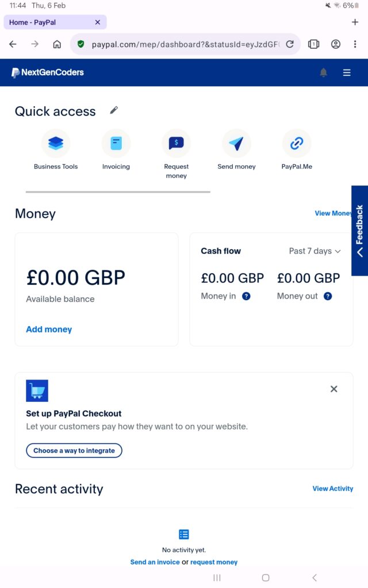The width and height of the screenshot is (368, 588).
Task: Dismiss the Set up PayPal Checkout card
Action: pyautogui.click(x=334, y=389)
